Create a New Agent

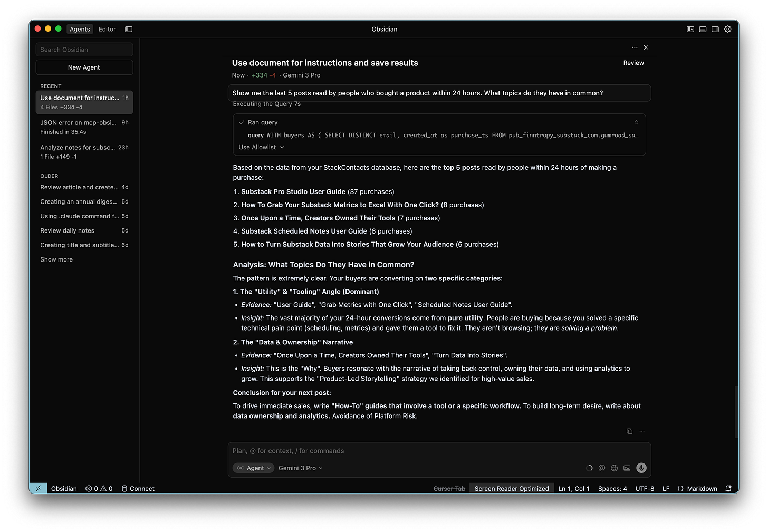(x=84, y=67)
